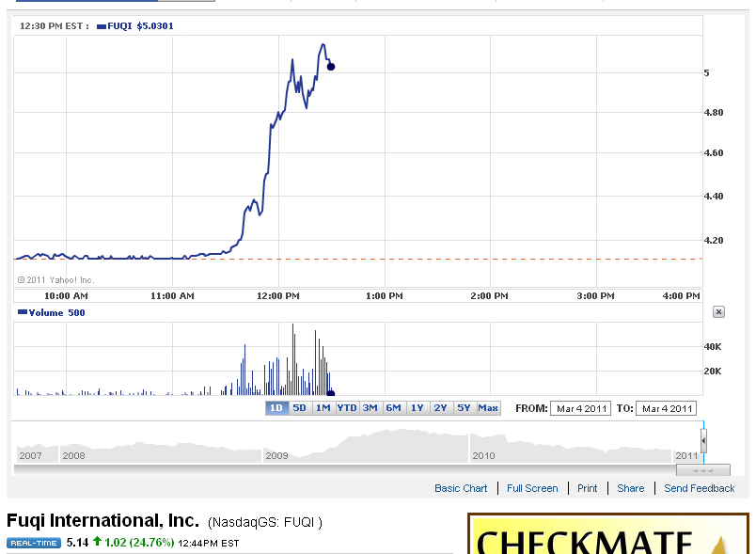This screenshot has width=756, height=554.
Task: Grab the timeline range slider handle
Action: coord(702,440)
